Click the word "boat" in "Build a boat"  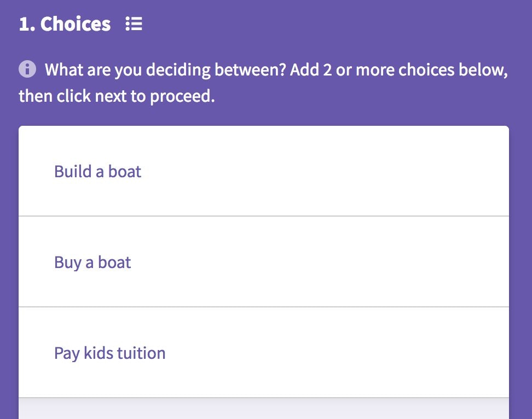click(x=125, y=171)
